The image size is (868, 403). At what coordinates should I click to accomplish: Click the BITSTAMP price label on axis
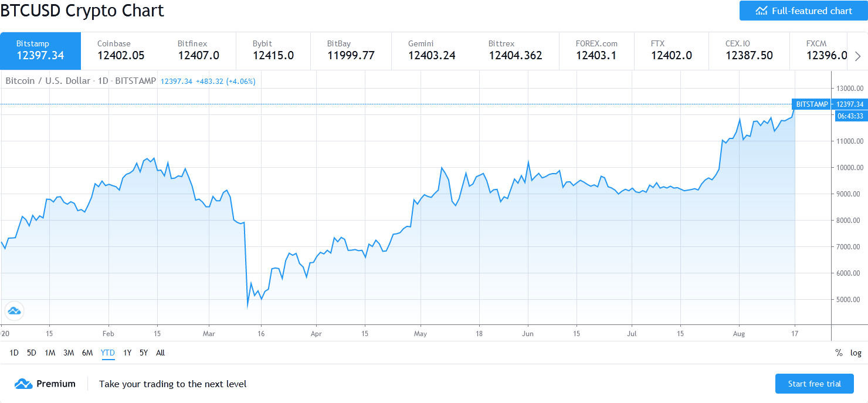tap(812, 104)
